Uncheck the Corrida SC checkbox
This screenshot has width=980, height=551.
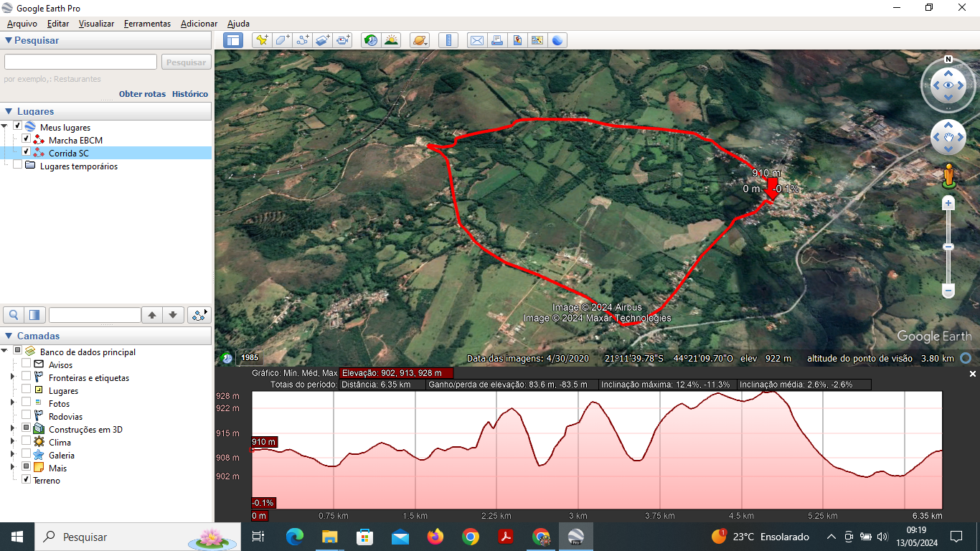click(26, 152)
